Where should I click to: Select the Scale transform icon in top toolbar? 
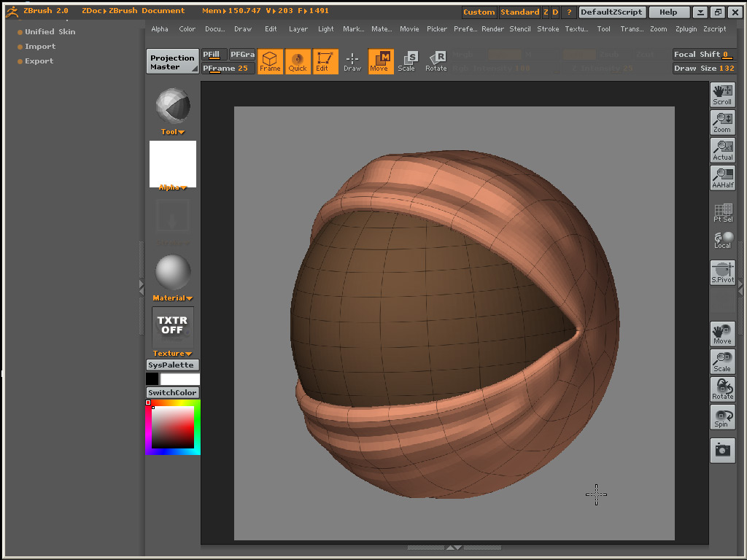coord(406,61)
